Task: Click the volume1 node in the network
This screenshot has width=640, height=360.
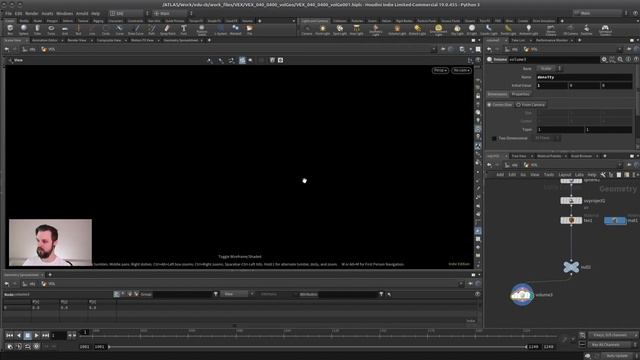Action: (x=522, y=295)
